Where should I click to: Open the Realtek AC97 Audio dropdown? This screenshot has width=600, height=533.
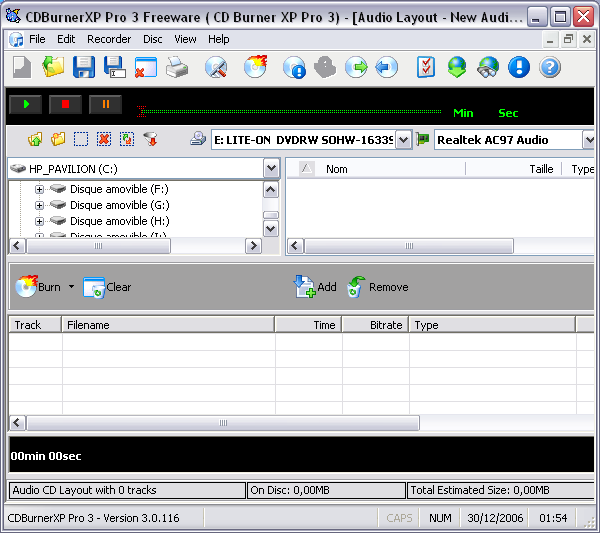click(589, 140)
